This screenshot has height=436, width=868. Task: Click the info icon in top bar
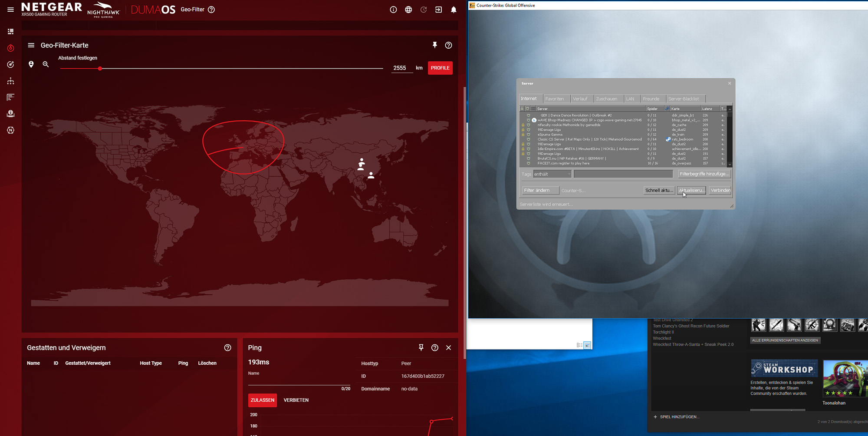(393, 10)
